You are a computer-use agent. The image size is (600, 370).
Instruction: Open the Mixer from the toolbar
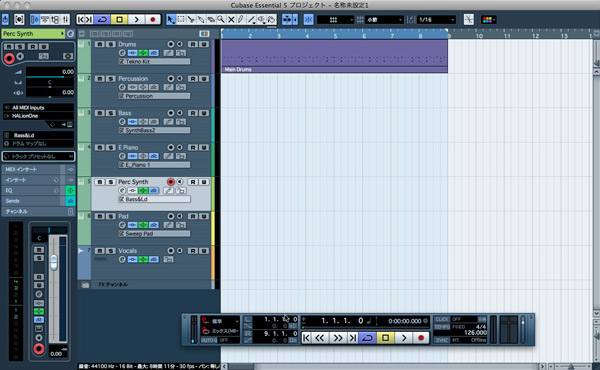65,19
